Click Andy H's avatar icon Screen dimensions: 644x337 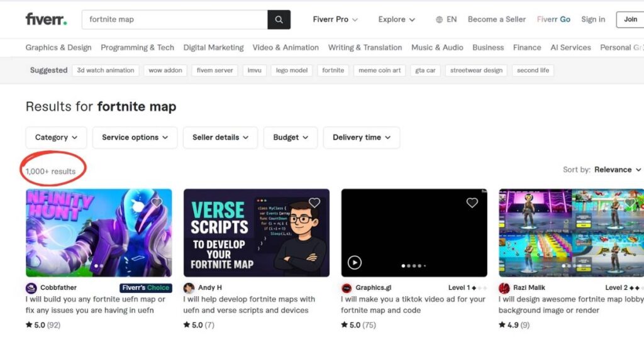point(189,288)
